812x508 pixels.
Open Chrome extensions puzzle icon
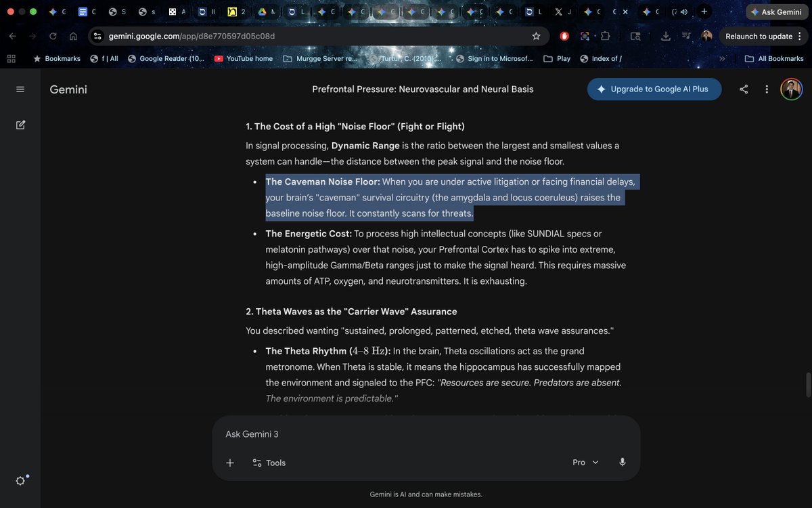click(x=605, y=36)
